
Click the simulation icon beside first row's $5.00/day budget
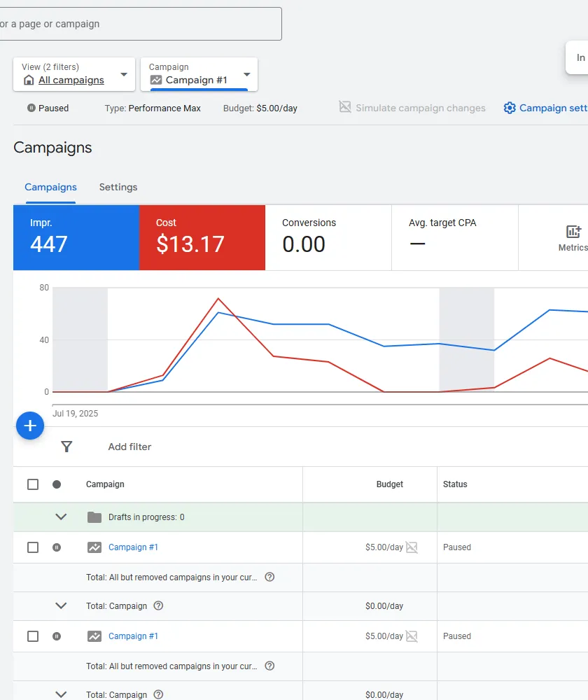412,547
